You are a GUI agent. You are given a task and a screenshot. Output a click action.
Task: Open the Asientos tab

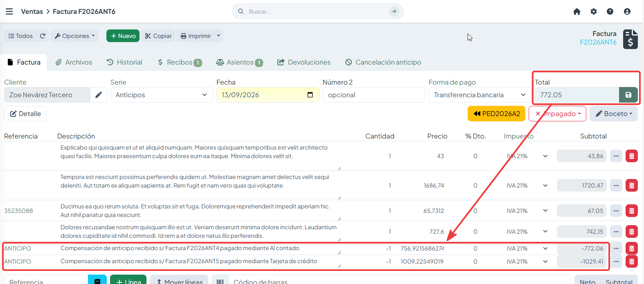coord(239,62)
